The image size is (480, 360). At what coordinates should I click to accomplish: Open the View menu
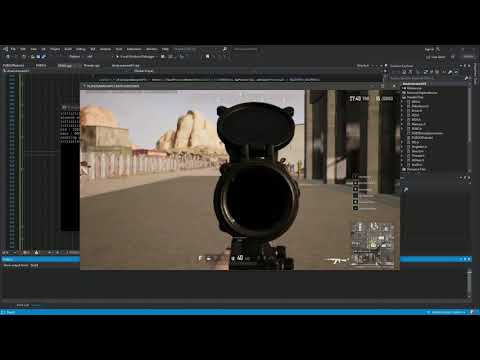point(33,49)
